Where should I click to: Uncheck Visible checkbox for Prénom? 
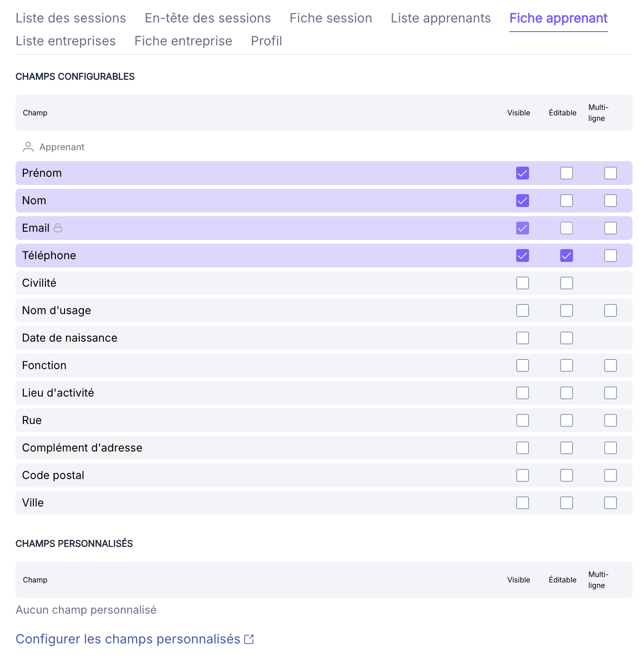[523, 173]
